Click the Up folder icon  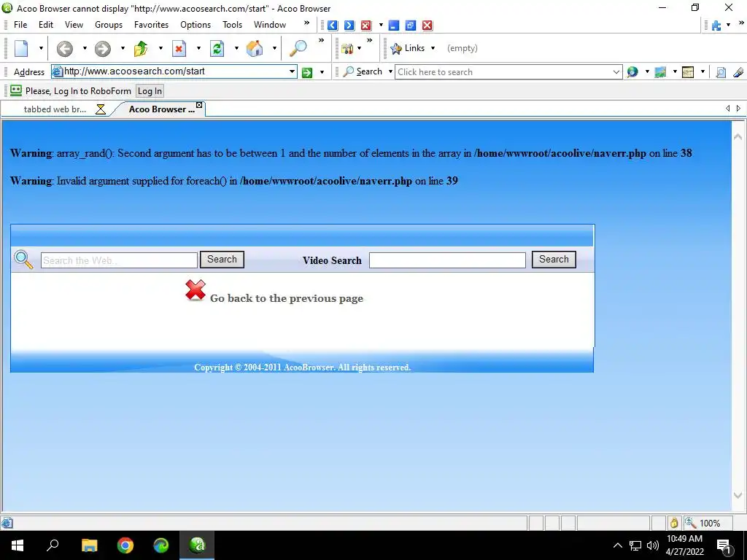(141, 48)
